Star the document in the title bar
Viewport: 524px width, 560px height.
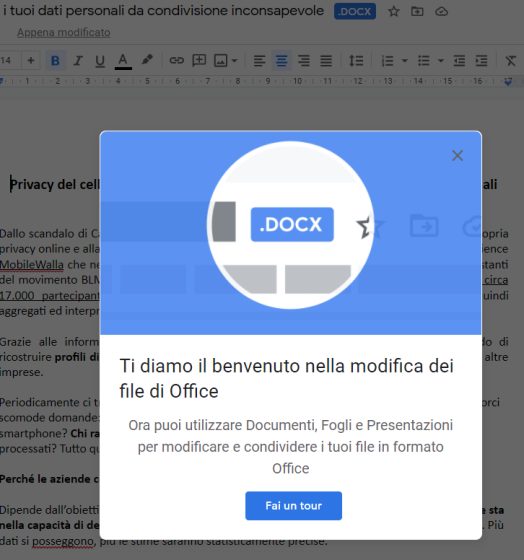point(393,11)
